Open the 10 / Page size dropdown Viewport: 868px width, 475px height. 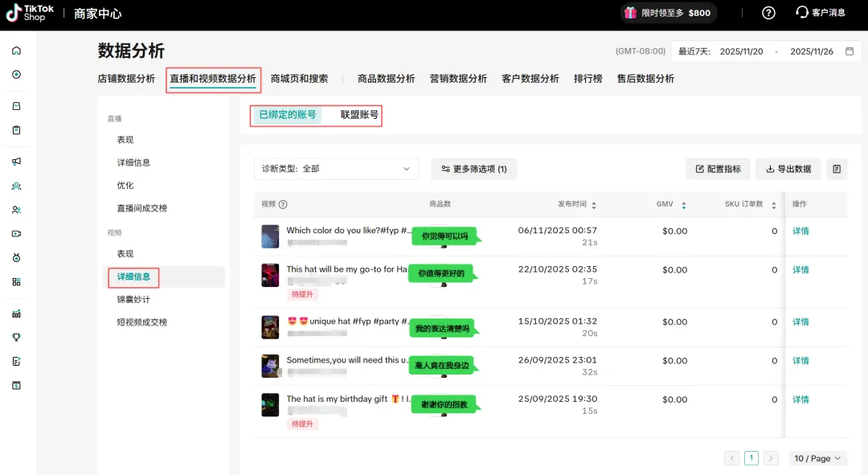(817, 458)
